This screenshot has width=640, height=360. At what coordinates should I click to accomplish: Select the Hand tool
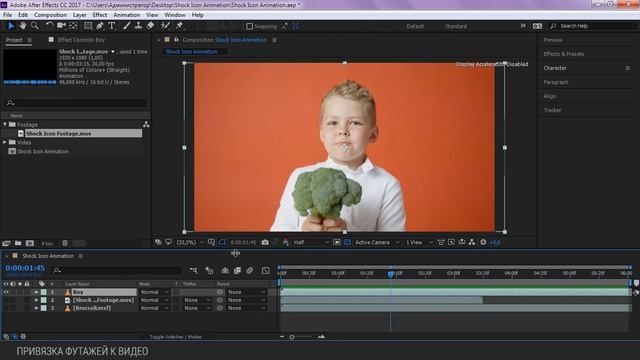pos(23,26)
